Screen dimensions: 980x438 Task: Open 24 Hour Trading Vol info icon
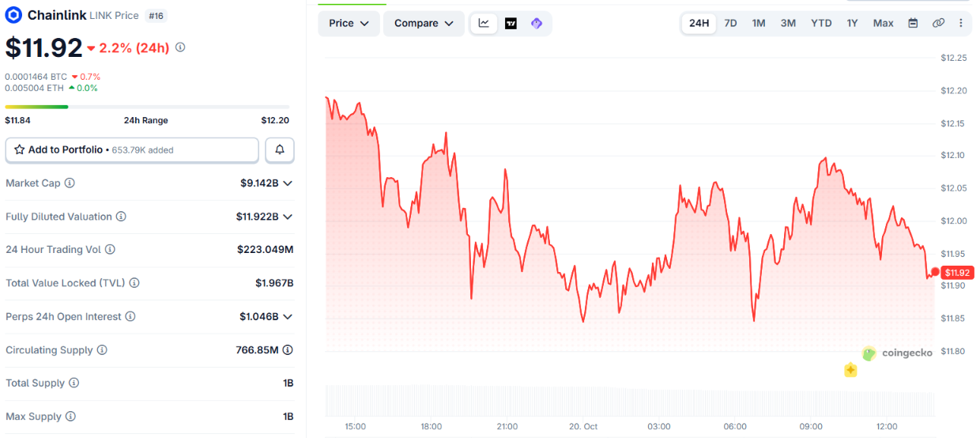(110, 250)
